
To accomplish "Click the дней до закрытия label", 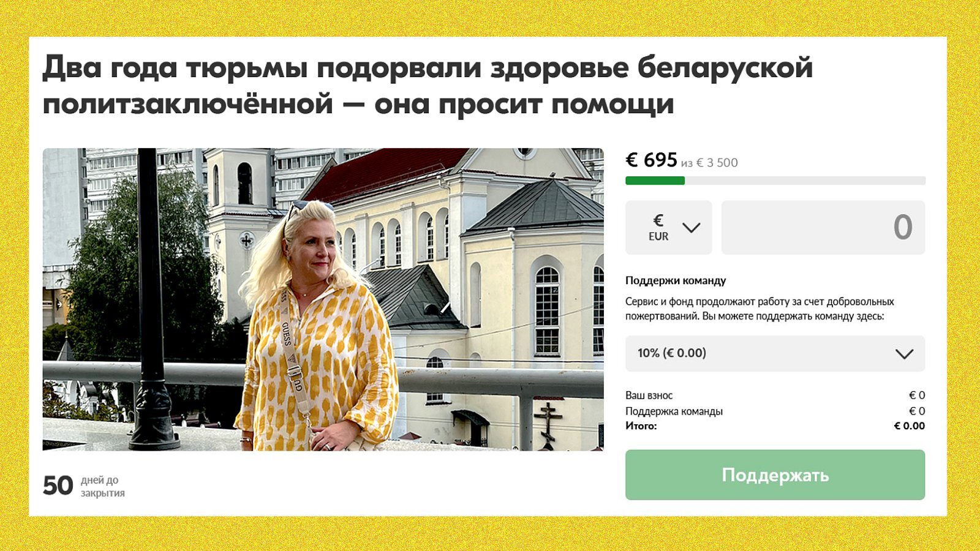I will [x=103, y=487].
